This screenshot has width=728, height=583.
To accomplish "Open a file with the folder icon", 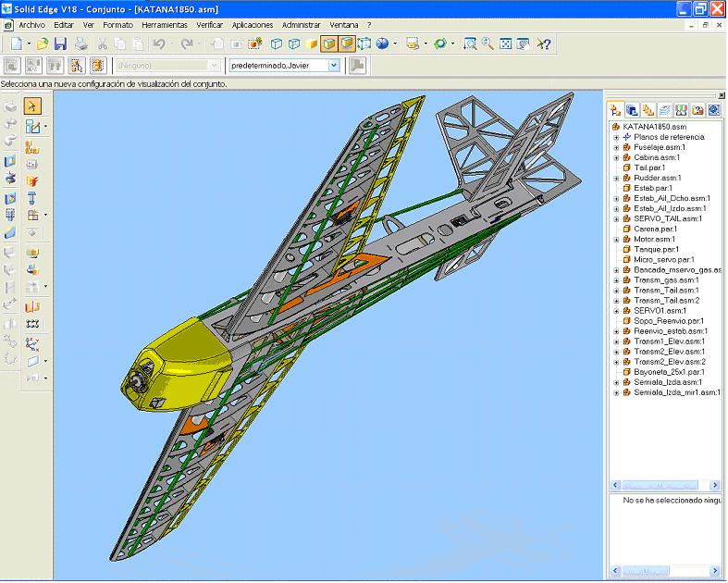I will tap(43, 43).
